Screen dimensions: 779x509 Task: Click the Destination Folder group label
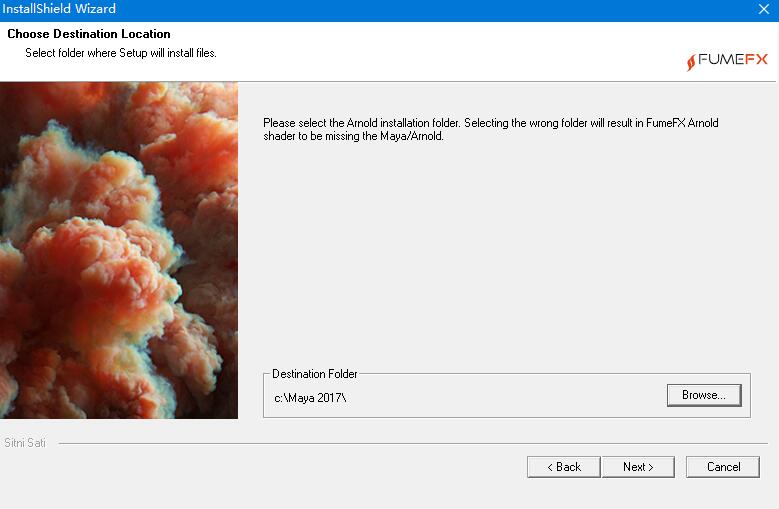[314, 374]
